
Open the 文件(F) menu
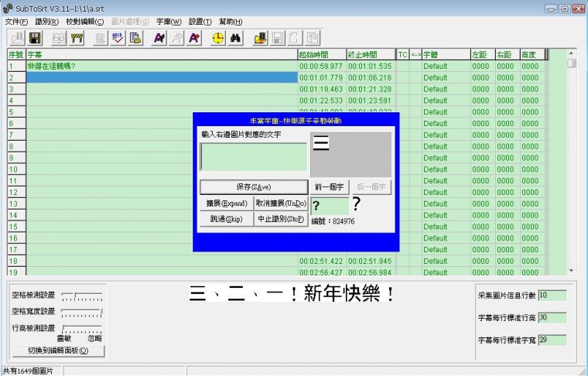pos(16,22)
